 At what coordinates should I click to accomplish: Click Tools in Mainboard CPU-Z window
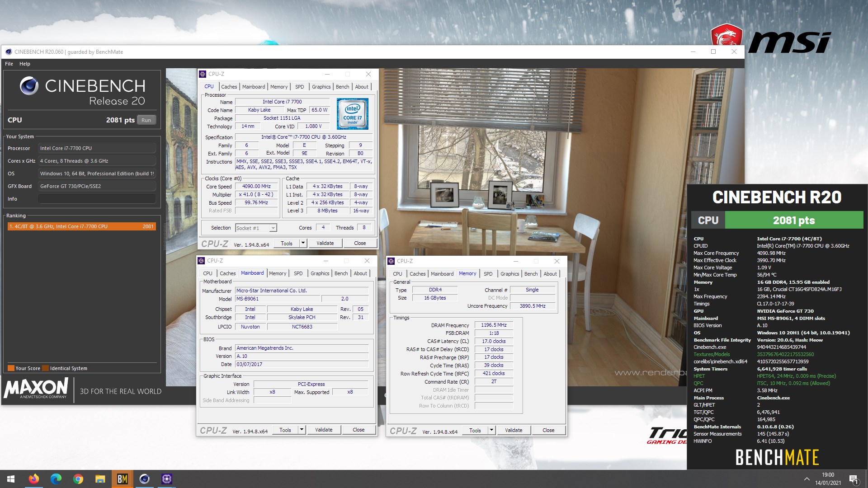[285, 430]
